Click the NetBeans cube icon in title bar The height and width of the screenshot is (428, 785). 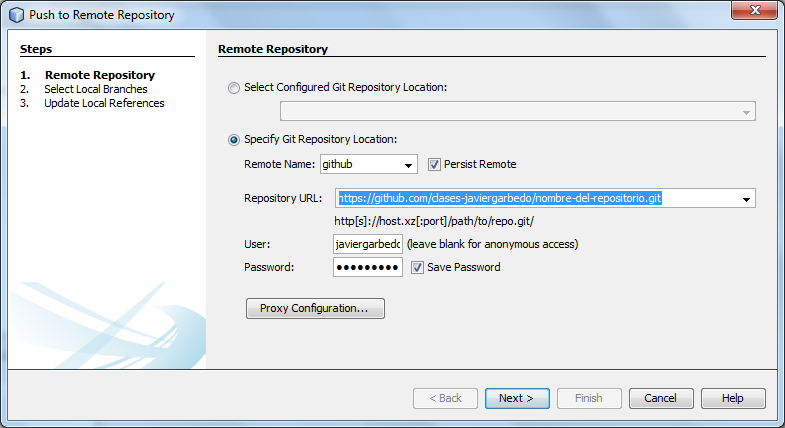[15, 15]
